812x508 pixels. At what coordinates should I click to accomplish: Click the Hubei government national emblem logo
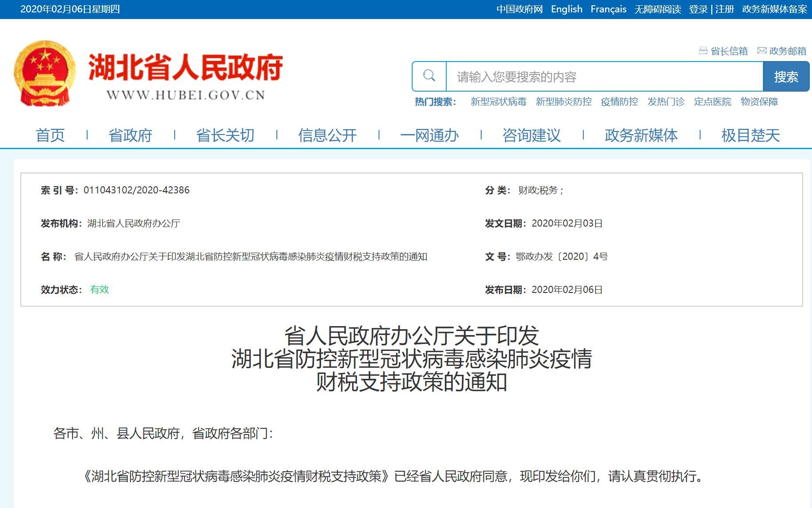click(x=45, y=73)
